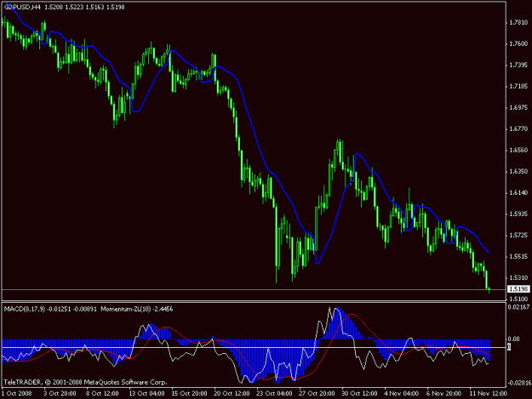Viewport: 532px width, 399px height.
Task: Click the 0.02167 indicator scale value
Action: pos(518,307)
